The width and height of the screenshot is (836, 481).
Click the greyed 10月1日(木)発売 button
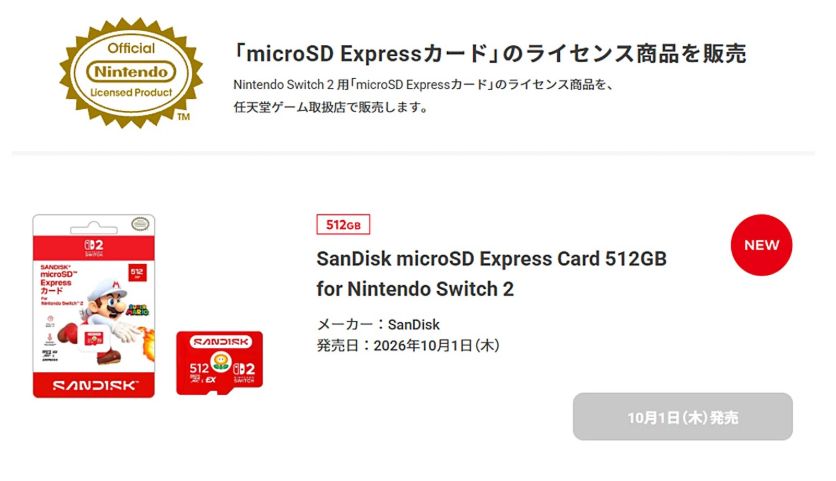682,417
